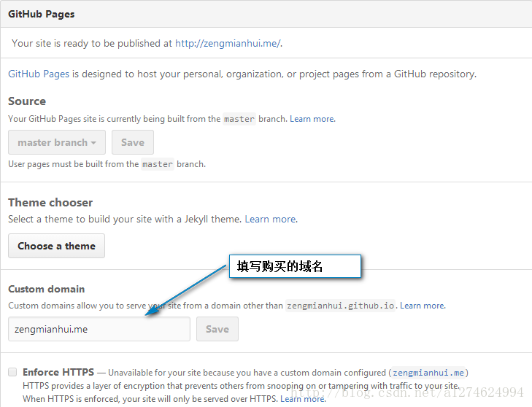
Task: Click the Custom domain heading
Action: tap(47, 289)
